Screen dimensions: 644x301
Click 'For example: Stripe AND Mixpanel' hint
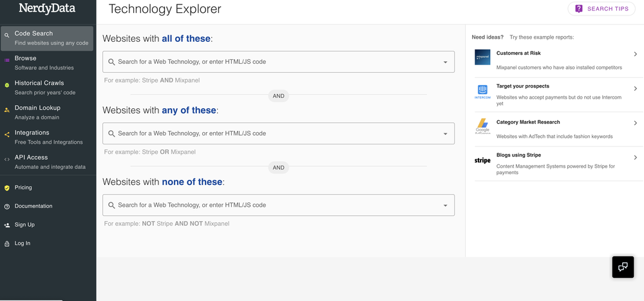click(x=152, y=80)
